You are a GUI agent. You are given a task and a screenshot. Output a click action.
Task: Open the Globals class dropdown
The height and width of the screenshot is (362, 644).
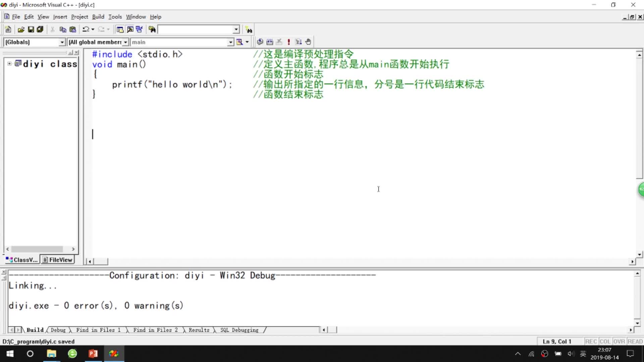coord(62,42)
